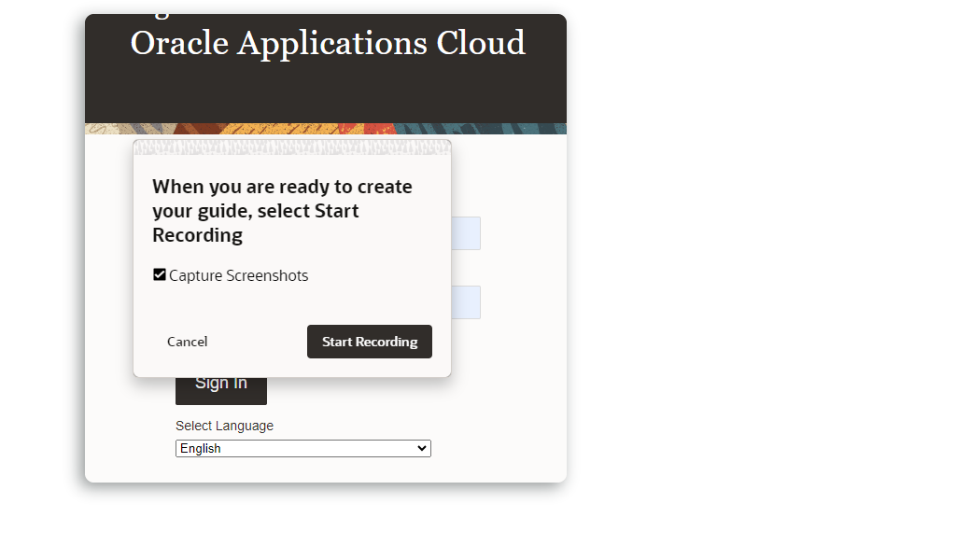This screenshot has height=560, width=956.
Task: Select the English language value text
Action: tap(201, 449)
